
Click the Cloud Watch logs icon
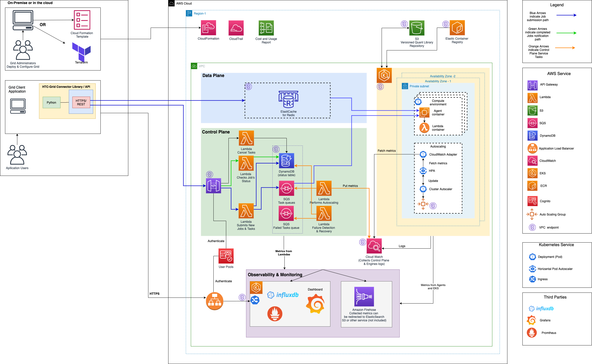pos(374,246)
